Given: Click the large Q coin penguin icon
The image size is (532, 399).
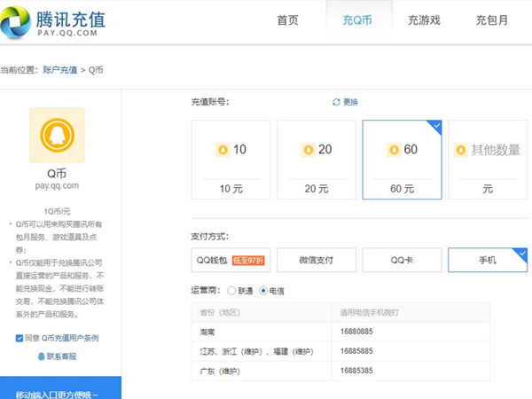Looking at the screenshot, I should tap(57, 135).
